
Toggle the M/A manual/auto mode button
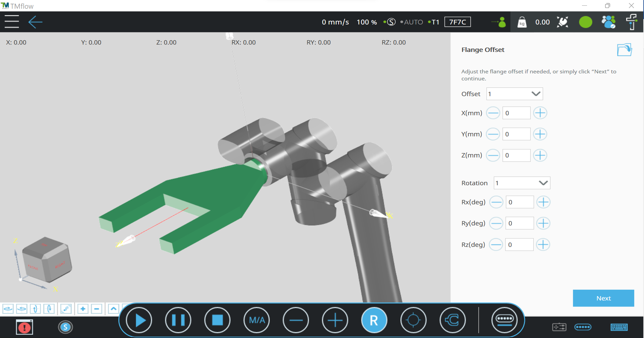point(257,320)
